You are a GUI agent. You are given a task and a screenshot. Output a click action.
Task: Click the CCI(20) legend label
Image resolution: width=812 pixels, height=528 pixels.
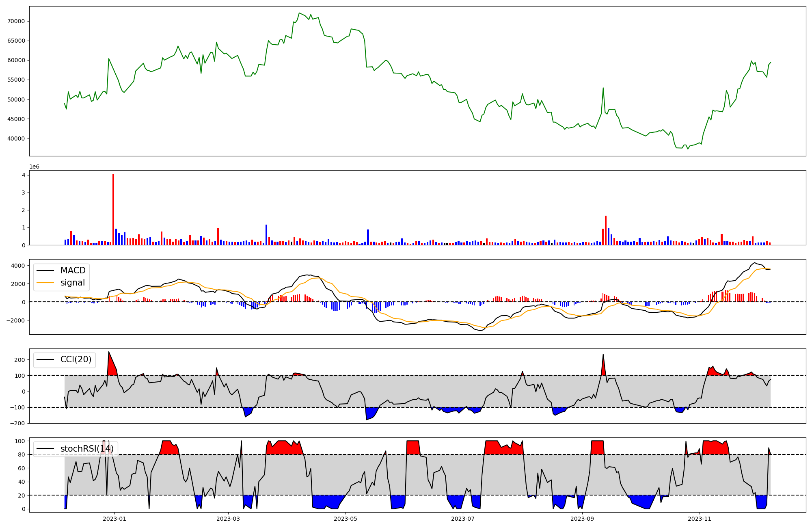point(76,359)
